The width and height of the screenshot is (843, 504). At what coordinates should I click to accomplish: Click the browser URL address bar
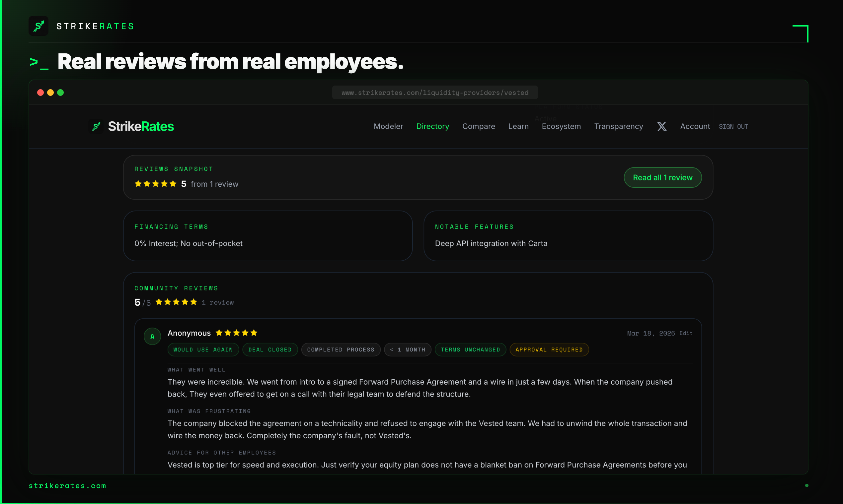pyautogui.click(x=434, y=93)
